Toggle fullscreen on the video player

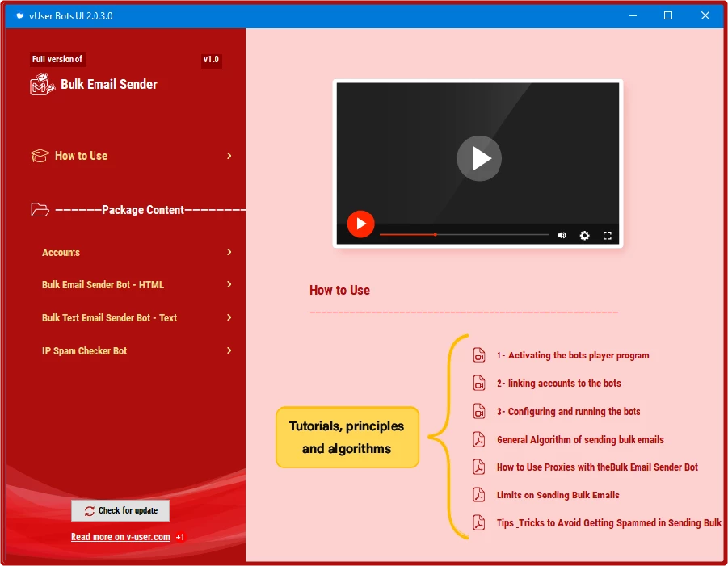click(x=608, y=235)
